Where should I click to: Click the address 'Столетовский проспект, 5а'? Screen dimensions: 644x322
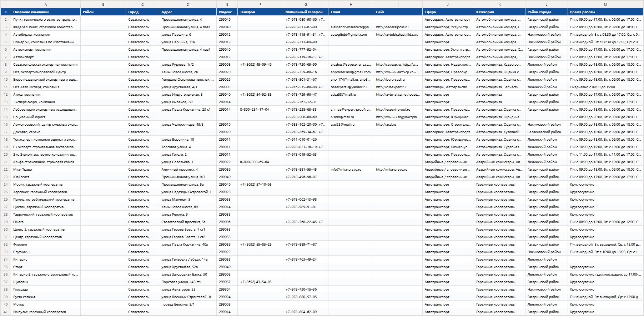coord(188,222)
